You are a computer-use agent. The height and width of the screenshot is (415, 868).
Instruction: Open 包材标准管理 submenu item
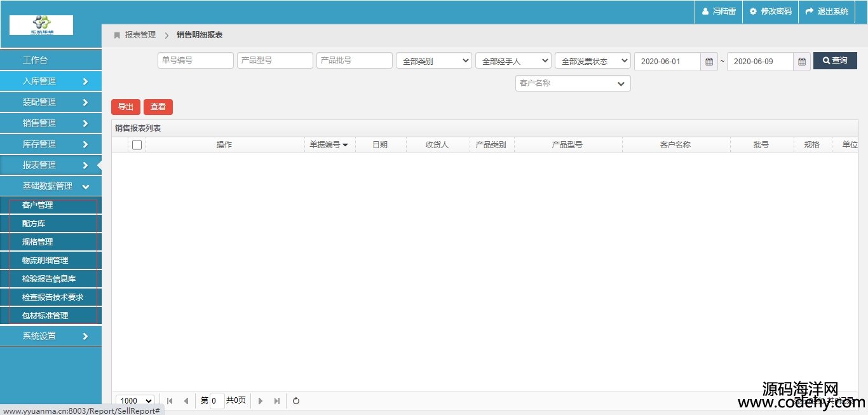[x=51, y=316]
